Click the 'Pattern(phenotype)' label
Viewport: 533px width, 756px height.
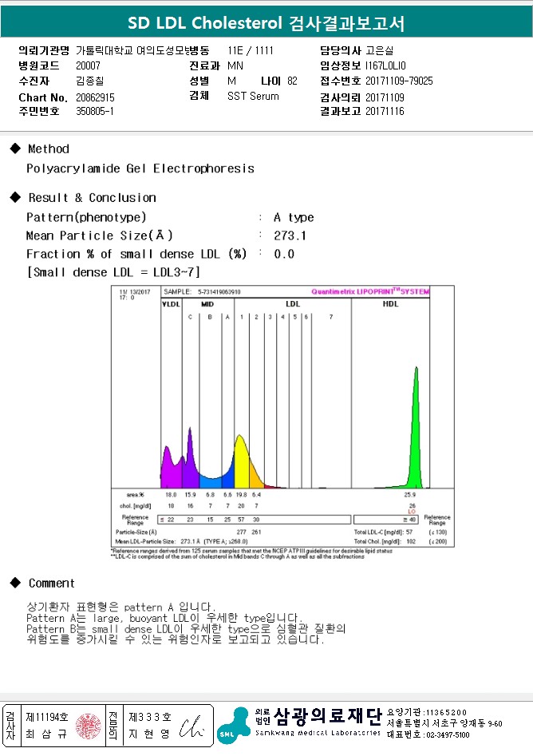coord(86,217)
